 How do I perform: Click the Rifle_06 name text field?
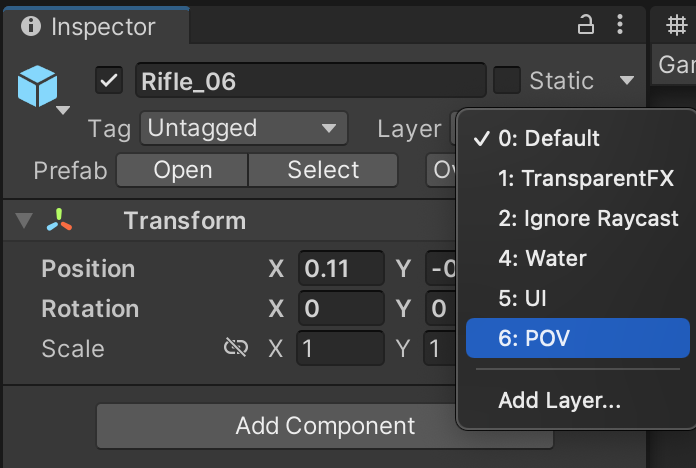tap(310, 81)
